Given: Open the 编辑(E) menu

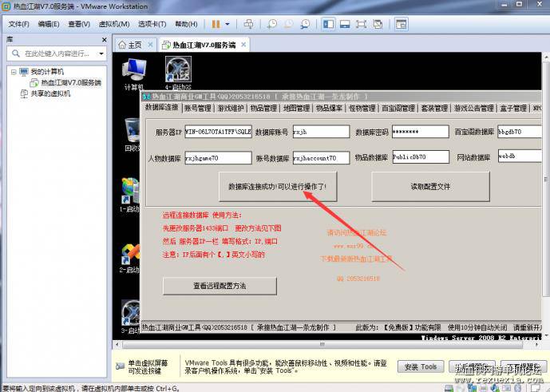Looking at the screenshot, I should pos(49,24).
